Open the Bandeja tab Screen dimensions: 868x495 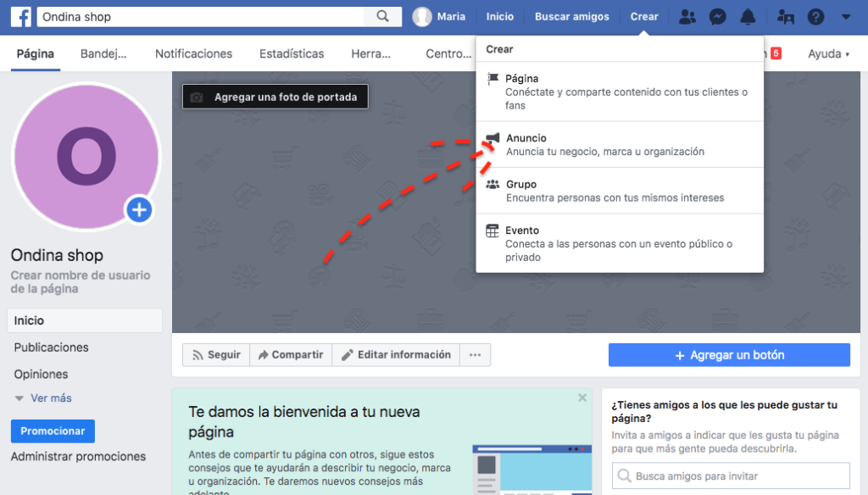(103, 53)
